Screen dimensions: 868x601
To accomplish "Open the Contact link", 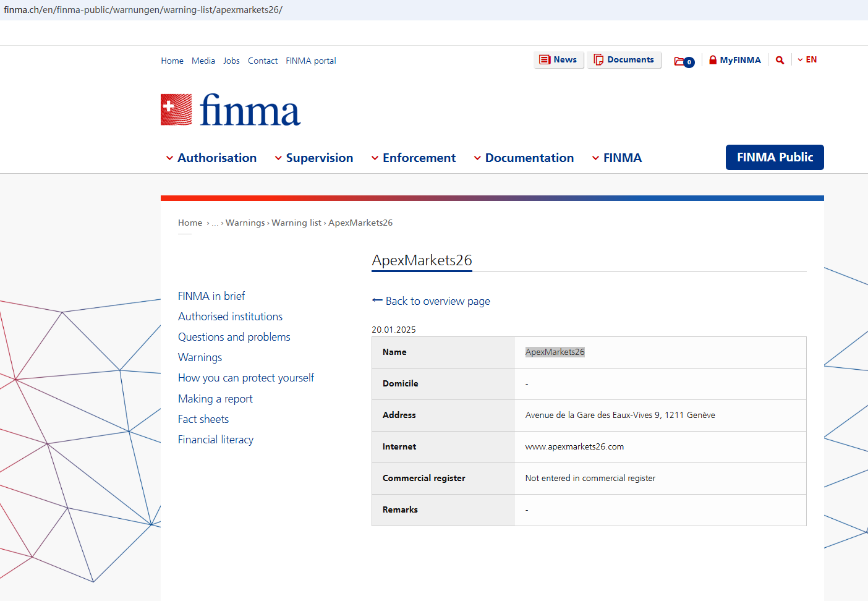I will [263, 61].
